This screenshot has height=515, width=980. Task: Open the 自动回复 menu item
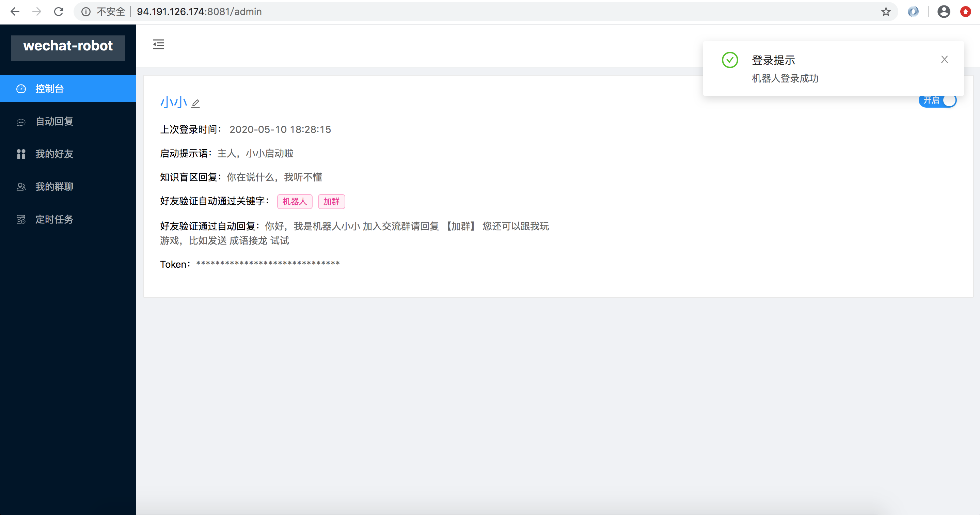pos(54,121)
